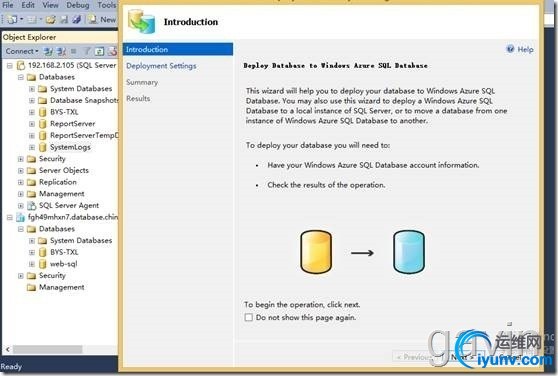The image size is (558, 376).
Task: Click the Next button in the wizard
Action: click(x=462, y=357)
